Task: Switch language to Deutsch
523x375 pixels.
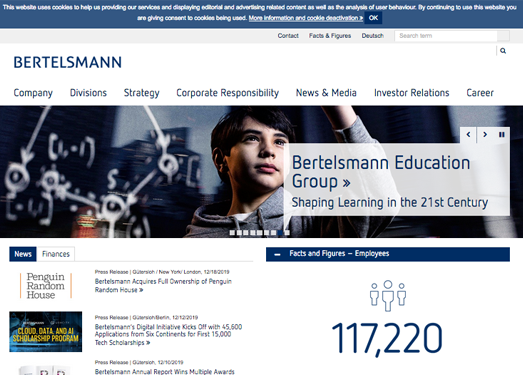Action: pyautogui.click(x=373, y=36)
